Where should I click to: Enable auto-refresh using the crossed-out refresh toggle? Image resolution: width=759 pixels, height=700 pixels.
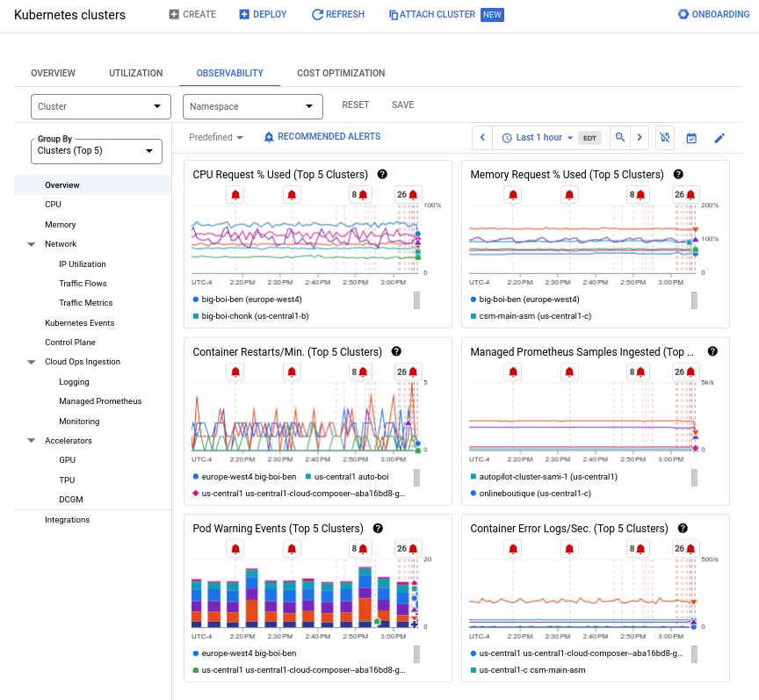tap(666, 137)
